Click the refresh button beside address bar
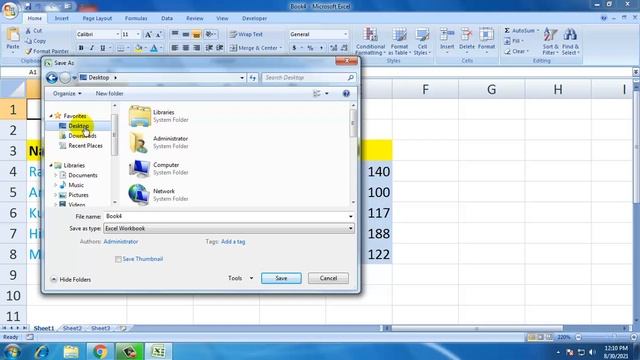The width and height of the screenshot is (640, 360). [253, 78]
